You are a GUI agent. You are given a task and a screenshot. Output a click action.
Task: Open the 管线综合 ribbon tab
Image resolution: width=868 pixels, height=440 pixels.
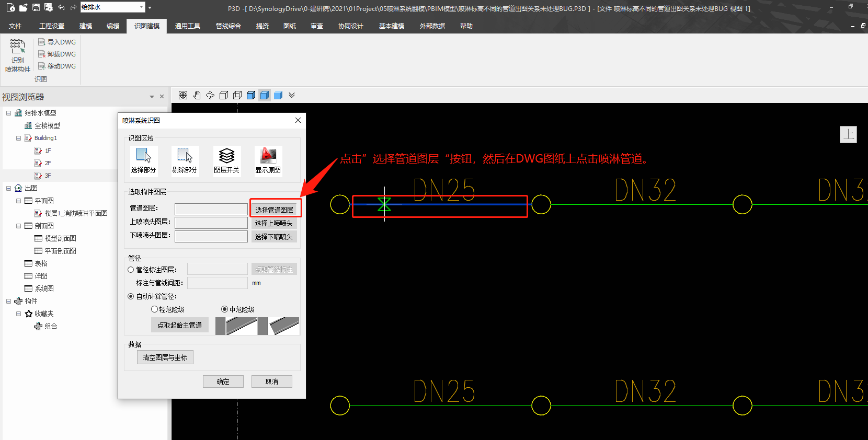coord(228,26)
